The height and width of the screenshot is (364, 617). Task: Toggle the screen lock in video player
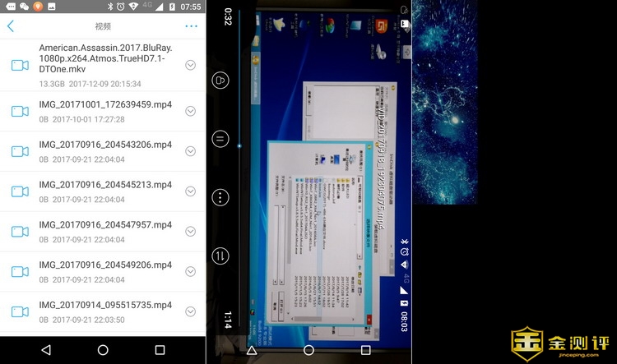pos(220,80)
